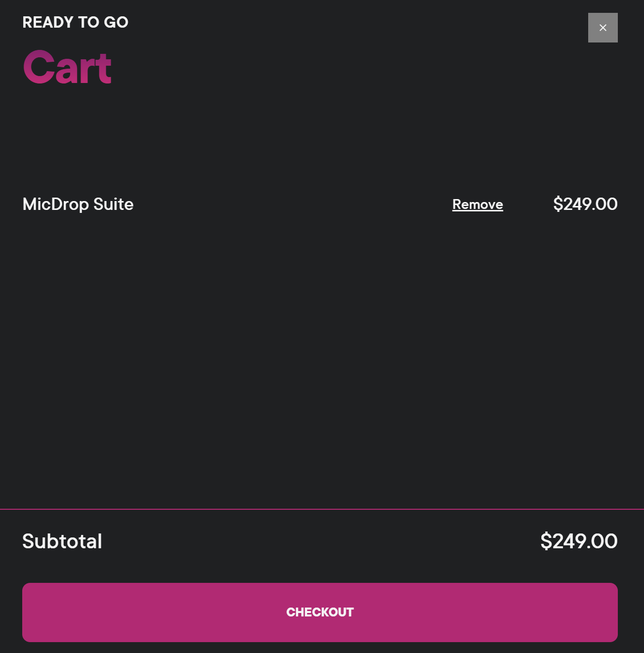Viewport: 644px width, 653px height.
Task: Remove MicDrop Suite from the cart
Action: coord(478,204)
